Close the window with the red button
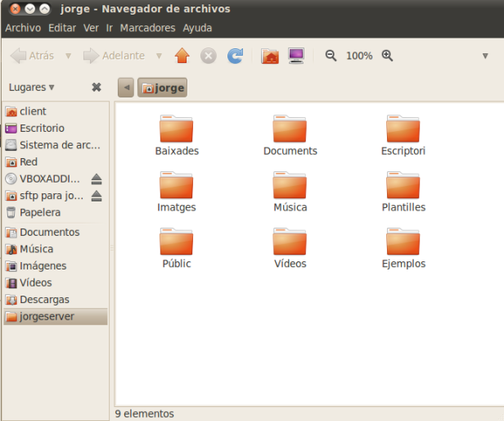 (x=15, y=9)
